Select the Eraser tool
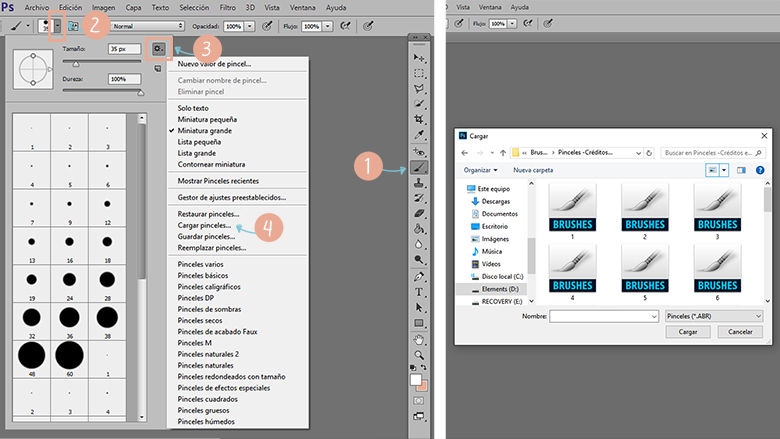Viewport: 780px width, 439px height. (419, 214)
